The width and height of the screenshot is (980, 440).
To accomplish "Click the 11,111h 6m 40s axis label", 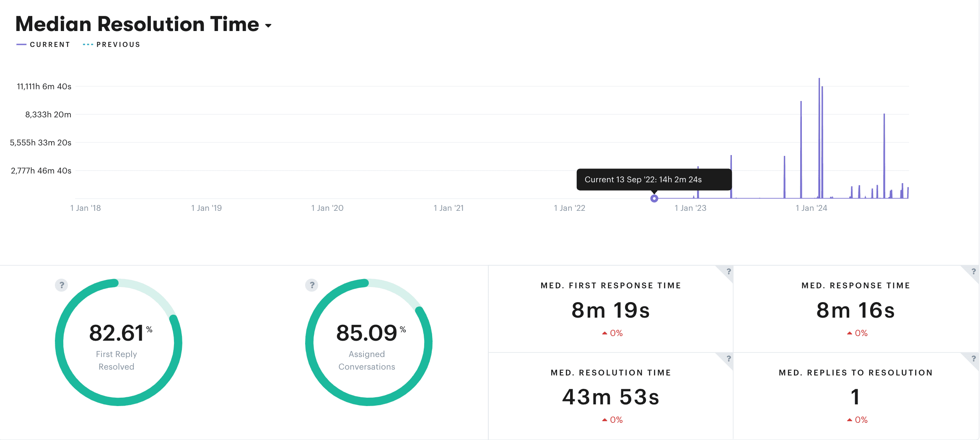I will pyautogui.click(x=44, y=87).
